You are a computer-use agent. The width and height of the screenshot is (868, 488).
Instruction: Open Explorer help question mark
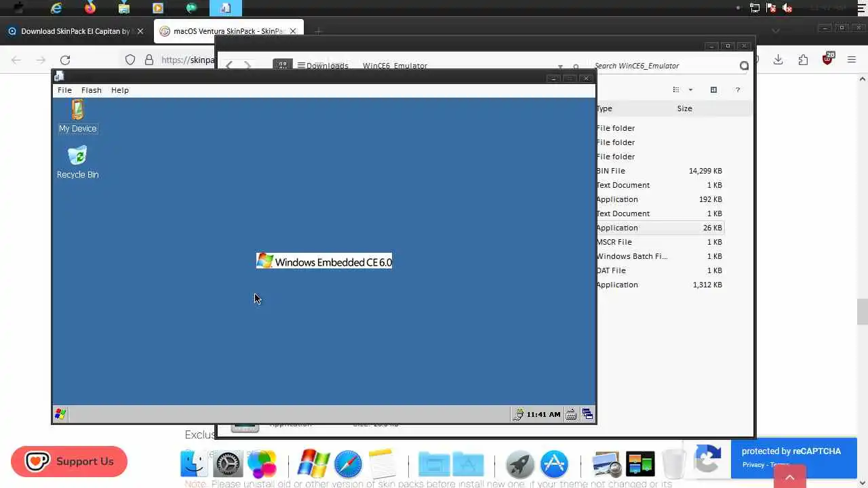click(x=738, y=90)
